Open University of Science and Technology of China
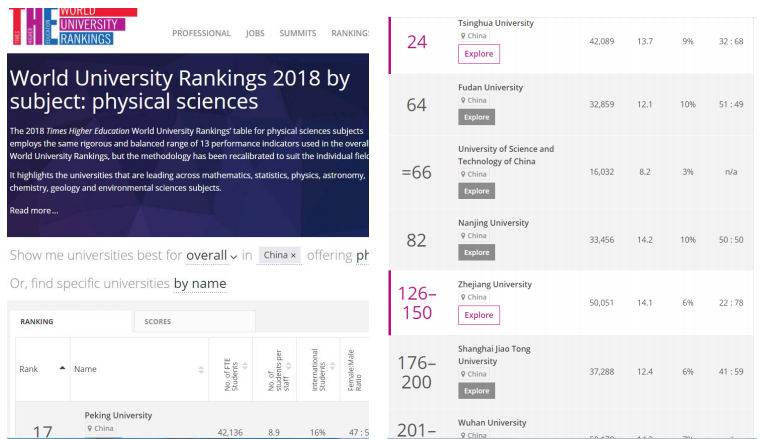The height and width of the screenshot is (439, 777). click(506, 155)
